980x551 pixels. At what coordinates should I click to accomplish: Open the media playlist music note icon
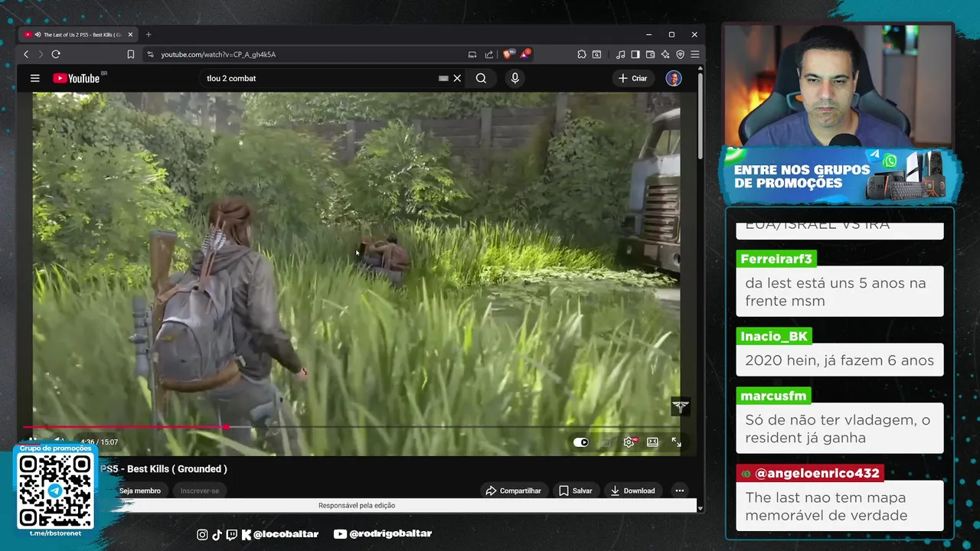point(620,54)
